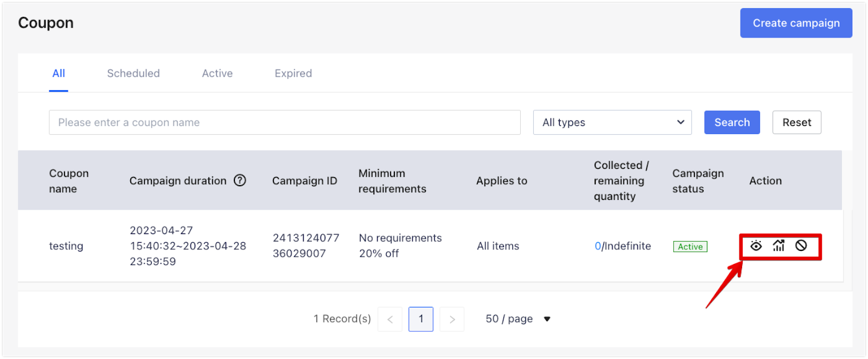Go to previous page arrow
The image size is (868, 359).
tap(390, 319)
